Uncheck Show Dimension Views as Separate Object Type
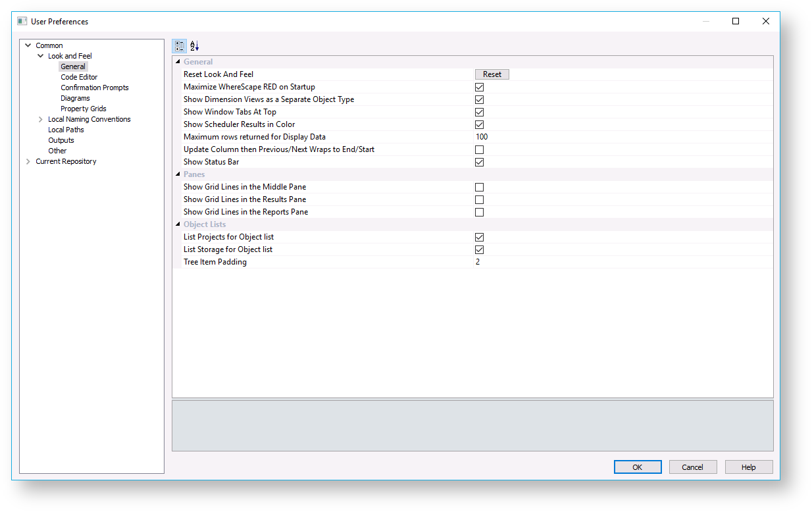Image resolution: width=812 pixels, height=512 pixels. [479, 99]
